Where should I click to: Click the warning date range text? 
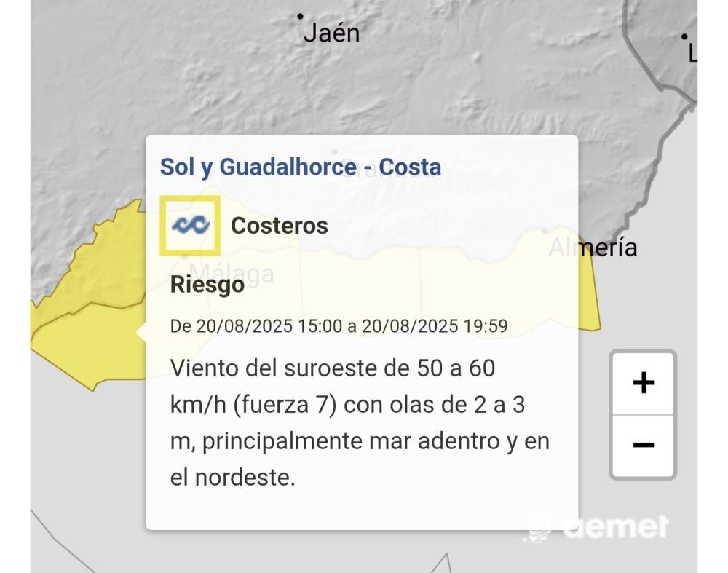(339, 325)
